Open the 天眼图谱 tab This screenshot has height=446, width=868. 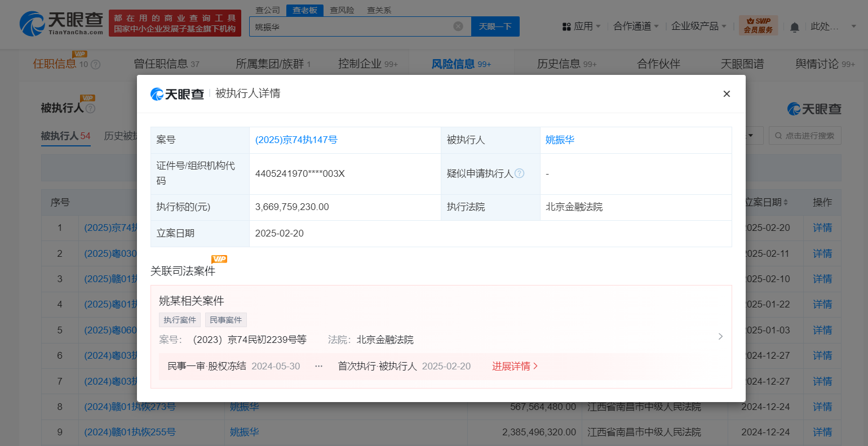742,64
